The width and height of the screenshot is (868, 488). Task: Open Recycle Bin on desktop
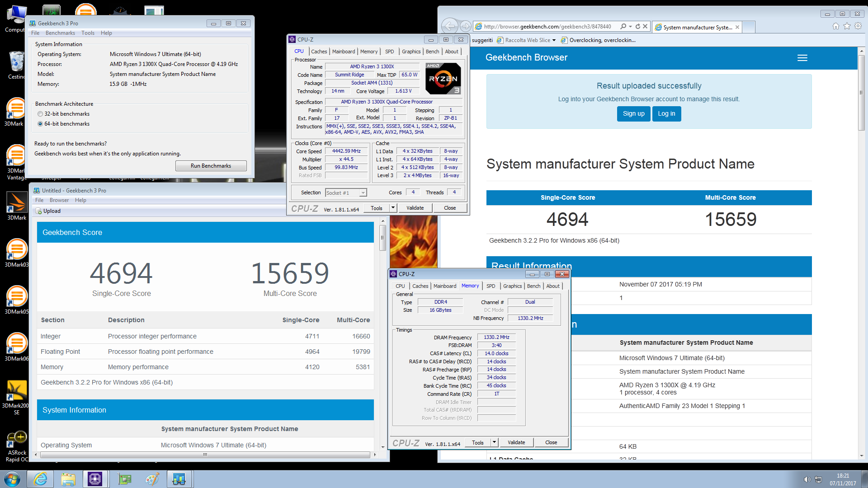[17, 65]
